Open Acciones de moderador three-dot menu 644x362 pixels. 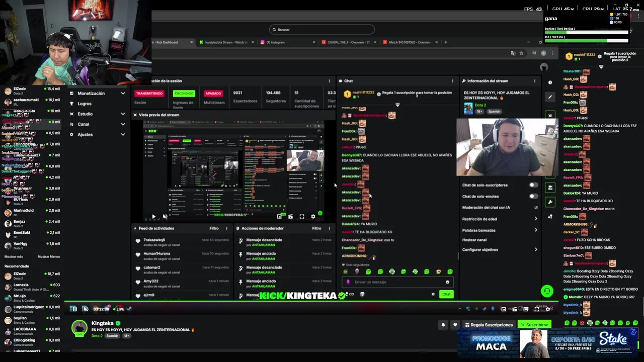coord(329,228)
